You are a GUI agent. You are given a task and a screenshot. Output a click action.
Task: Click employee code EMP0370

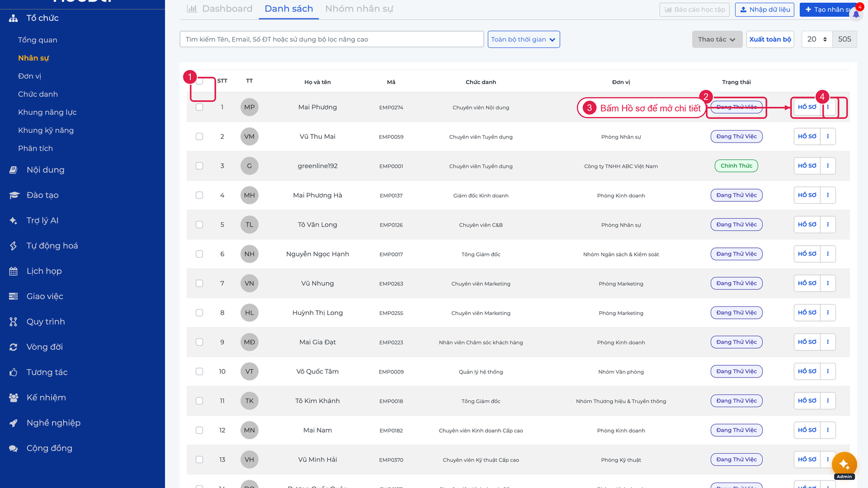coord(391,460)
